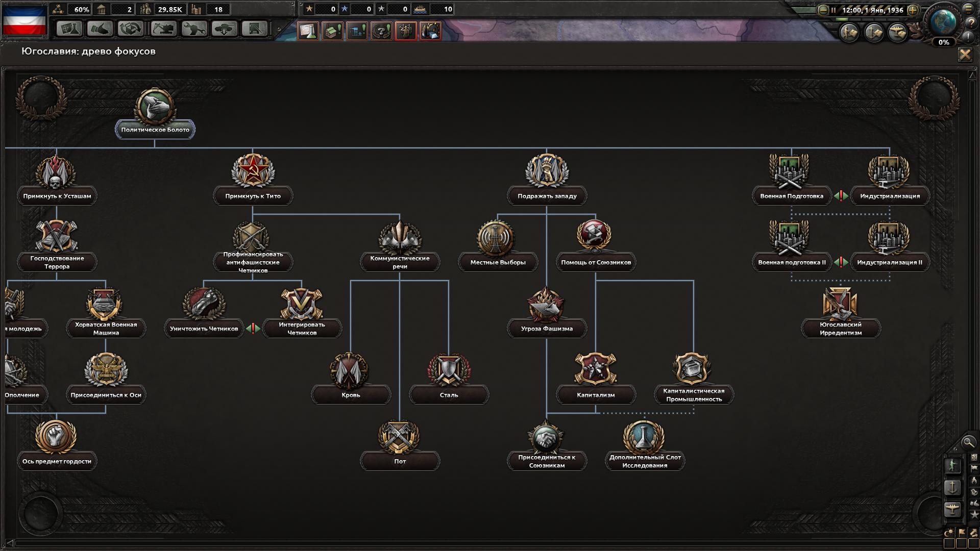The image size is (980, 551).
Task: Open the army orders ledger (soldier icon)
Action: point(849,33)
